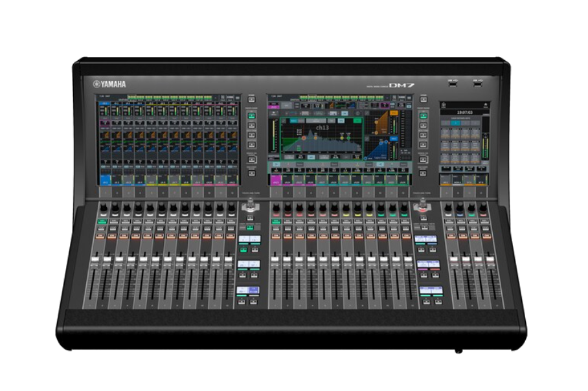This screenshot has height=391, width=588.
Task: Tap the left key under the right section's top LCD
Action: [421, 250]
